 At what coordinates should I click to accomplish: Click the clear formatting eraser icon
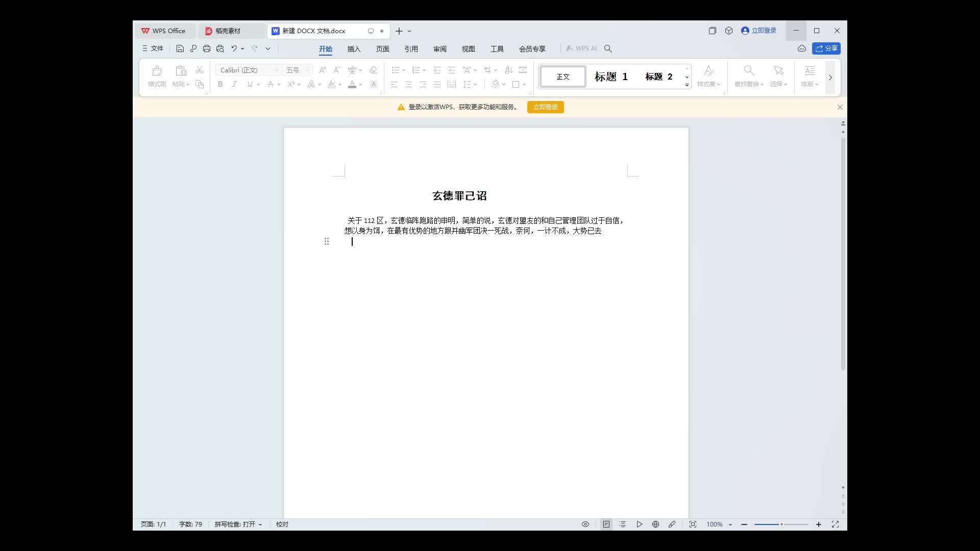(373, 70)
